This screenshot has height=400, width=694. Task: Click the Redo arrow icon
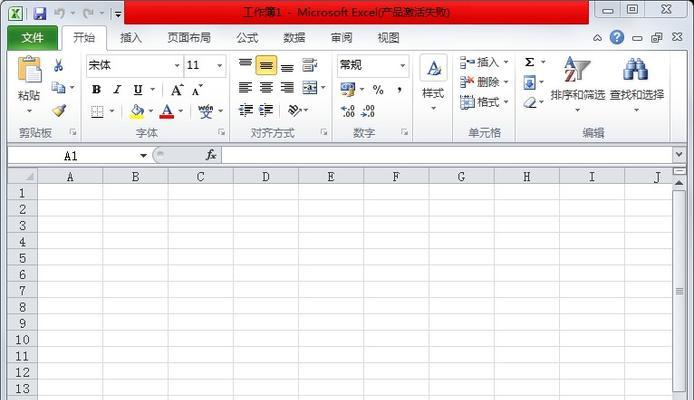point(88,13)
